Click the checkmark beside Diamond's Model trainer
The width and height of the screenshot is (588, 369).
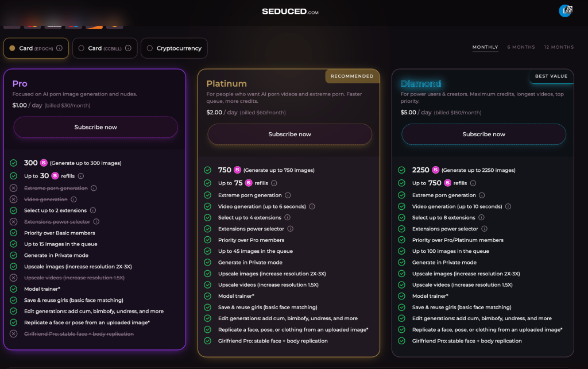point(401,296)
